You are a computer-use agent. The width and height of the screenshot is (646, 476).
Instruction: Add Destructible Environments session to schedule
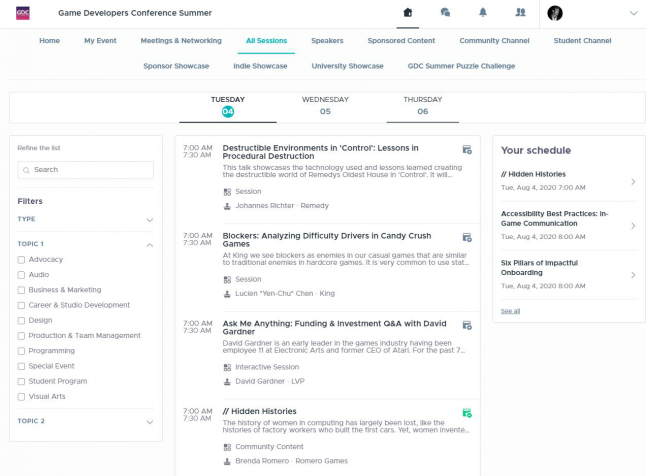pos(466,150)
